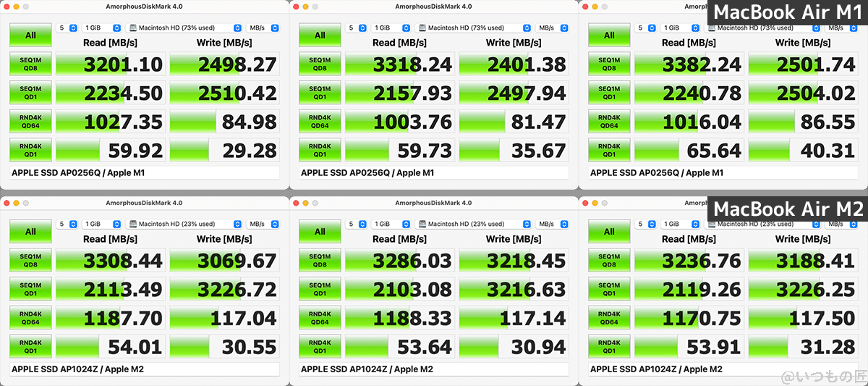Click All button in window showing 3201.10 read
The width and height of the screenshot is (868, 386).
(x=30, y=35)
